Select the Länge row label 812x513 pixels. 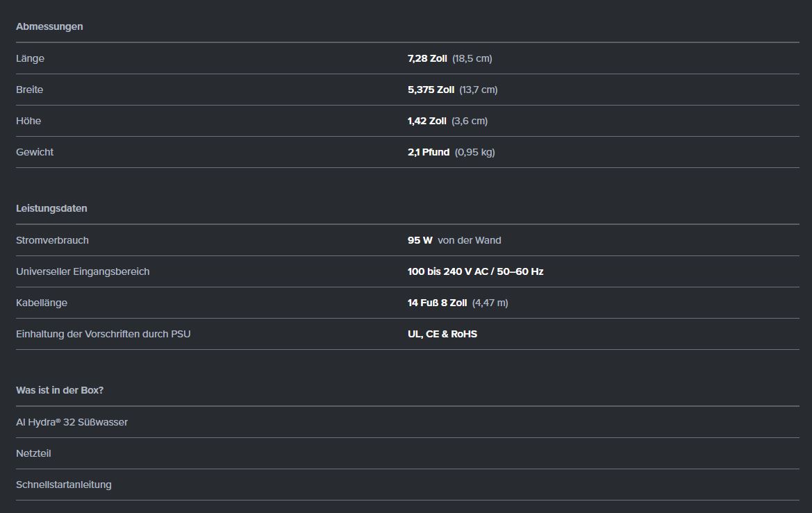point(30,58)
